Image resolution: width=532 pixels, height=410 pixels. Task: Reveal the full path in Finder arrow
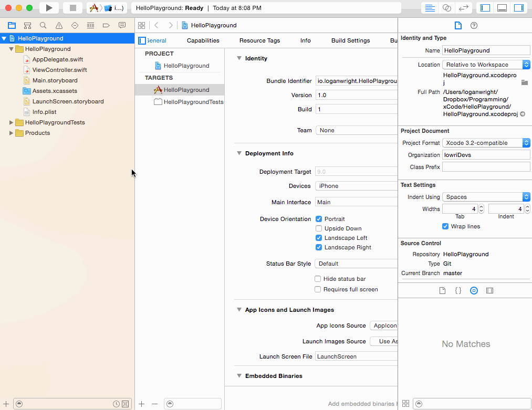click(523, 114)
